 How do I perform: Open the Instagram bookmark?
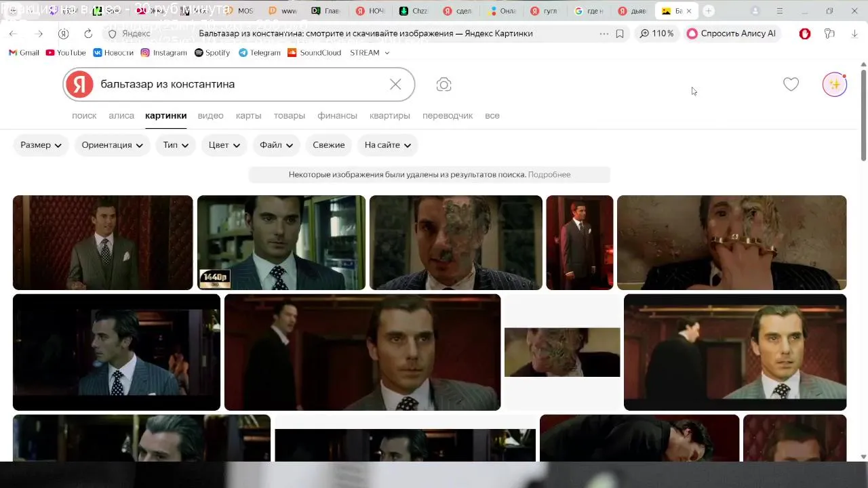pos(163,53)
